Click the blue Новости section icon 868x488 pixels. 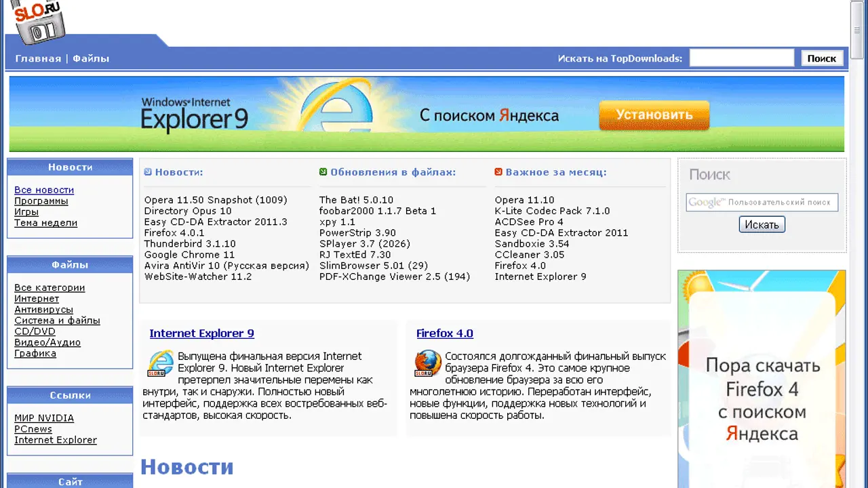148,172
